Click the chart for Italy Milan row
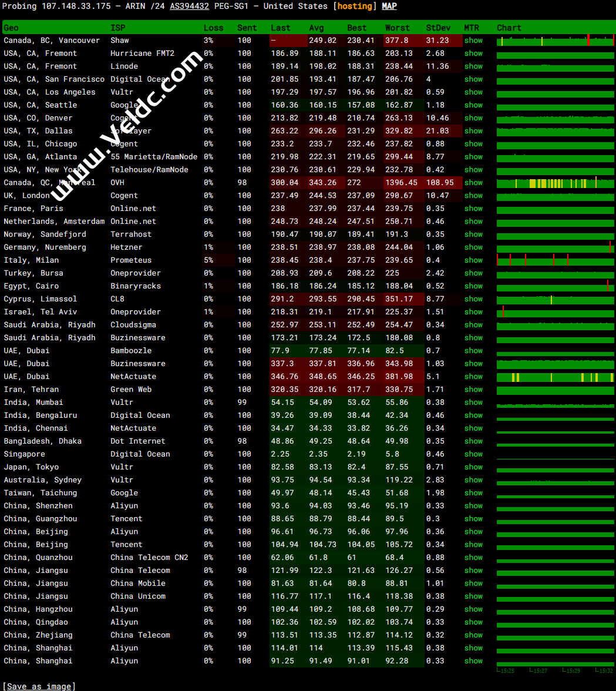The image size is (616, 691). (x=555, y=260)
